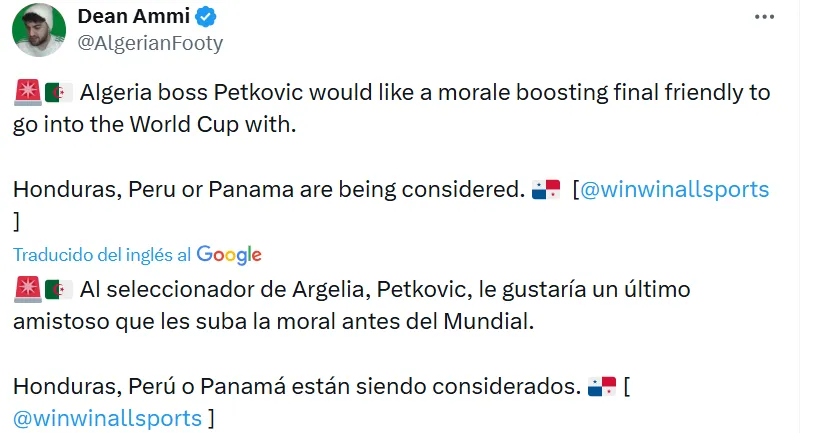Open @winwinallsports mention in the English tweet
822x433 pixels.
coord(675,190)
